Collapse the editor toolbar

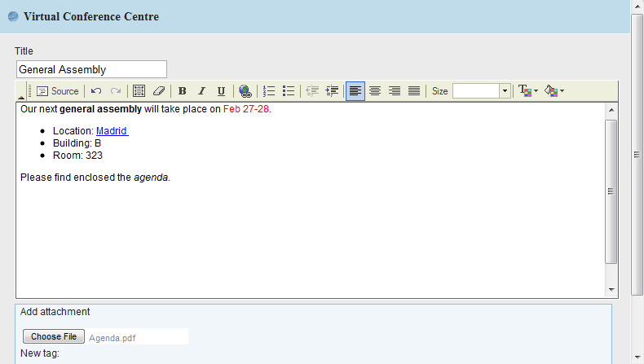tap(21, 97)
